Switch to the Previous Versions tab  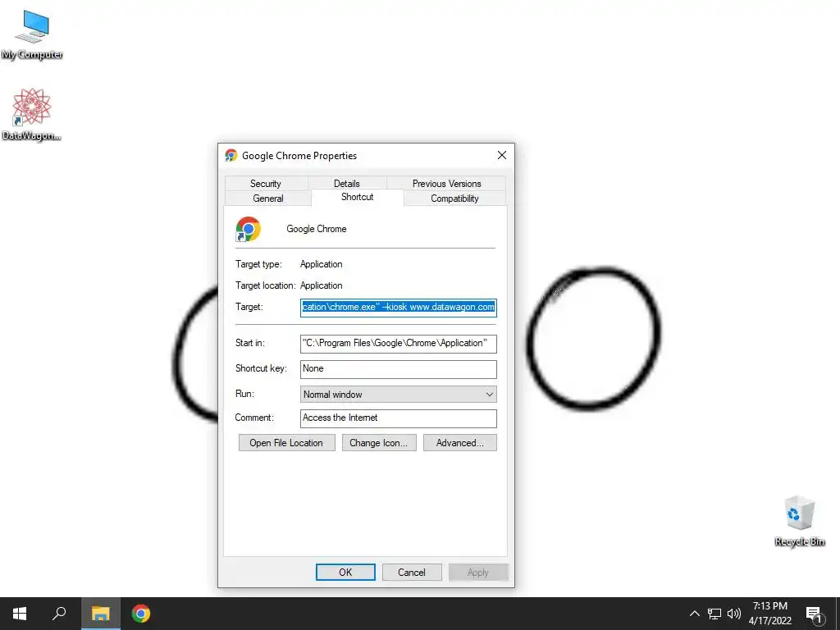(446, 183)
